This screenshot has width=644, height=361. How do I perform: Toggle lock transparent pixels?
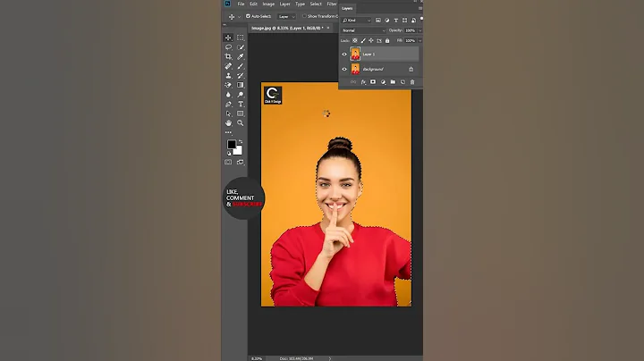355,40
